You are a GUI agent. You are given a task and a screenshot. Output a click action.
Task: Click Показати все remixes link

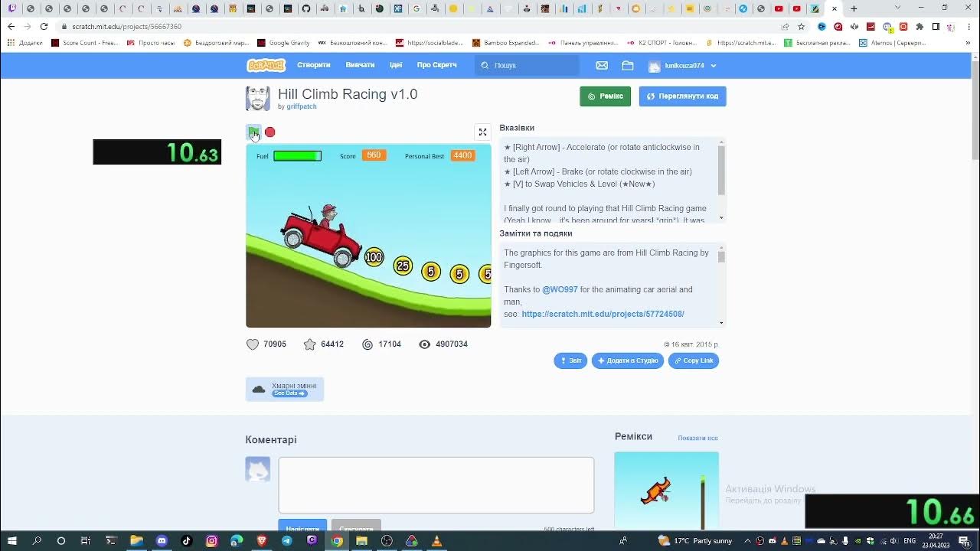coord(697,438)
